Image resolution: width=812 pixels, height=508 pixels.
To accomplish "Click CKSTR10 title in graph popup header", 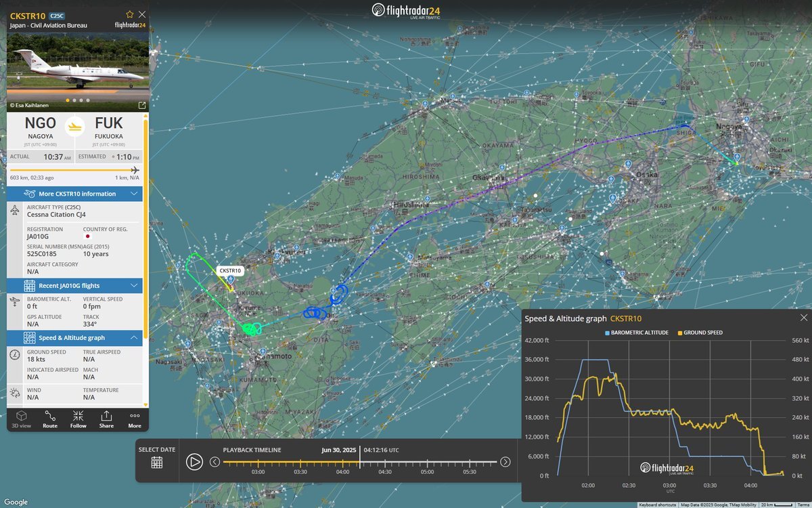I will [x=626, y=318].
